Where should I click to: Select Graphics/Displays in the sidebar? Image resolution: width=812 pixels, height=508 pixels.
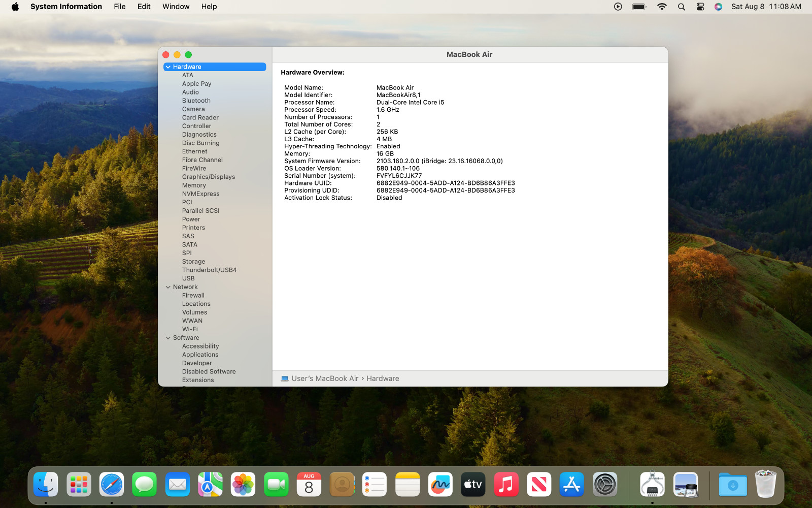209,177
